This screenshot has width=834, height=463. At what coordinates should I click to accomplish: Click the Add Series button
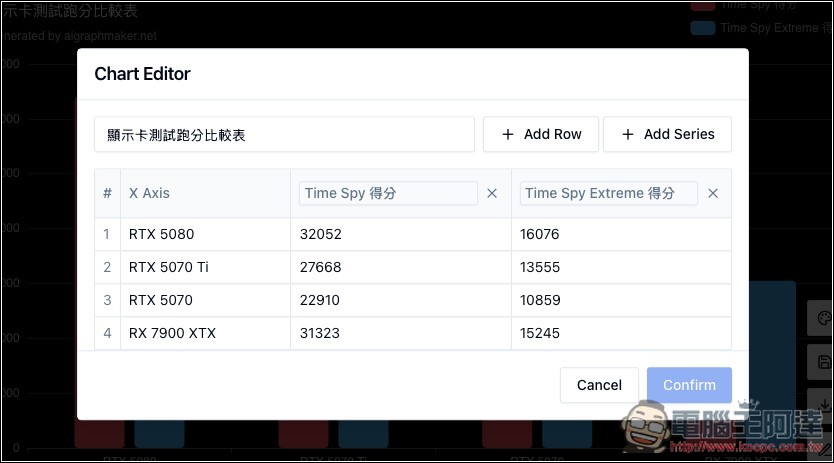point(668,134)
